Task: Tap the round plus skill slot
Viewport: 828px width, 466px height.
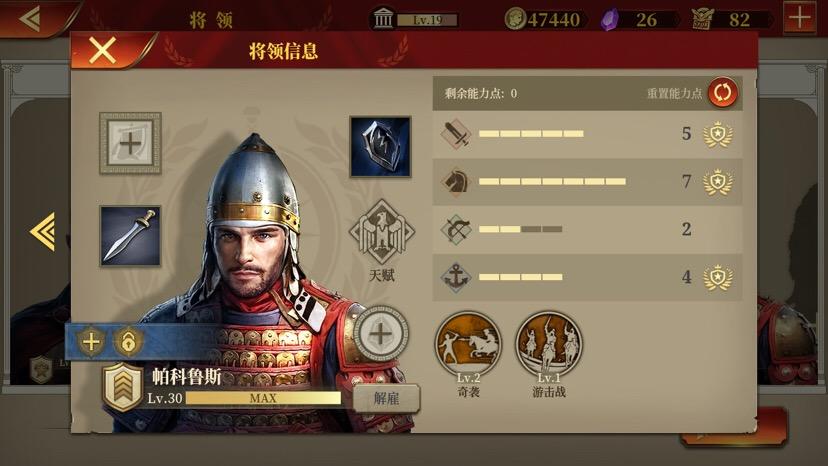Action: coord(380,334)
